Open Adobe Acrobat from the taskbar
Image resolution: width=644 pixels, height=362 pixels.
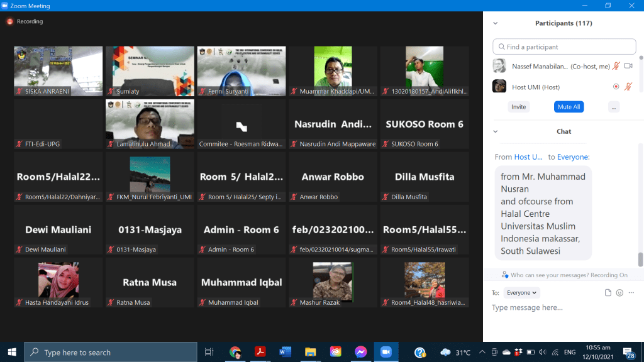pyautogui.click(x=258, y=352)
